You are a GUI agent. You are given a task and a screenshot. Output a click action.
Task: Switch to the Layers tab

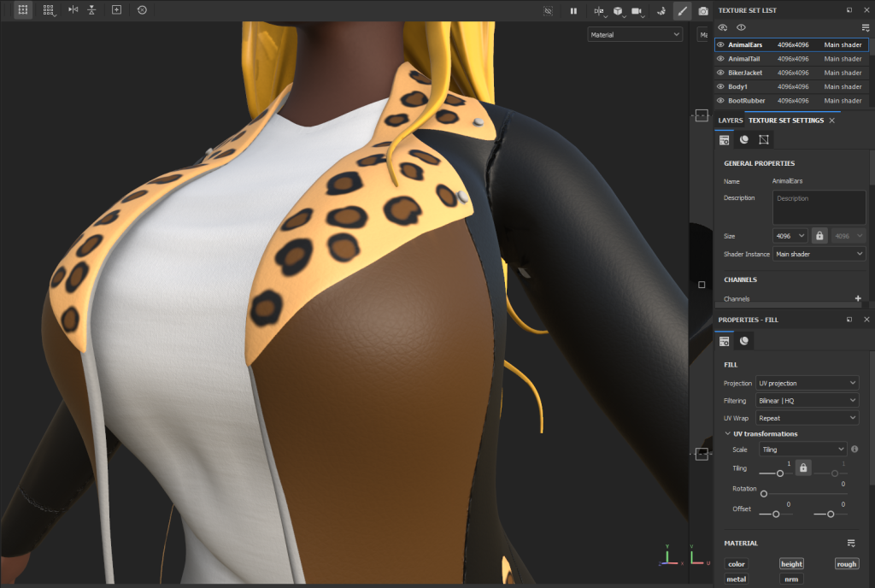pyautogui.click(x=730, y=121)
